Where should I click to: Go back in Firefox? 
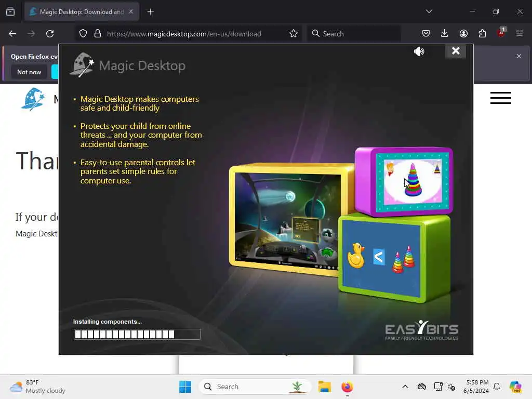[x=12, y=34]
